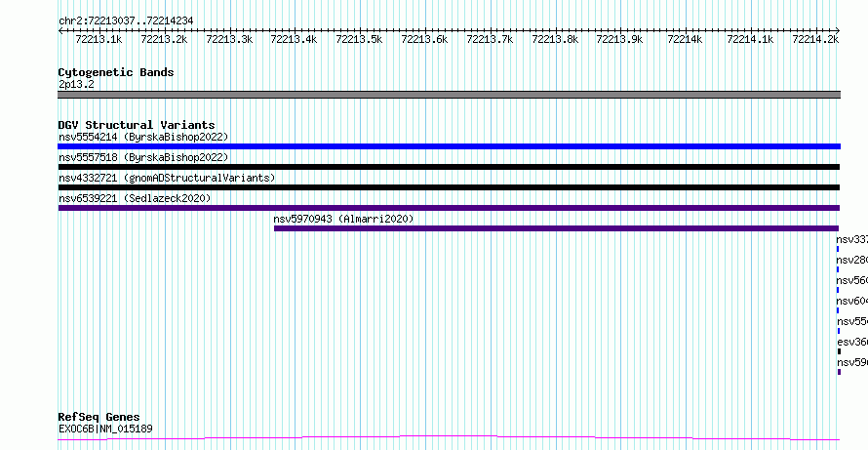The image size is (868, 450).
Task: Click the DGV Structural Variants track heading
Action: click(x=137, y=125)
